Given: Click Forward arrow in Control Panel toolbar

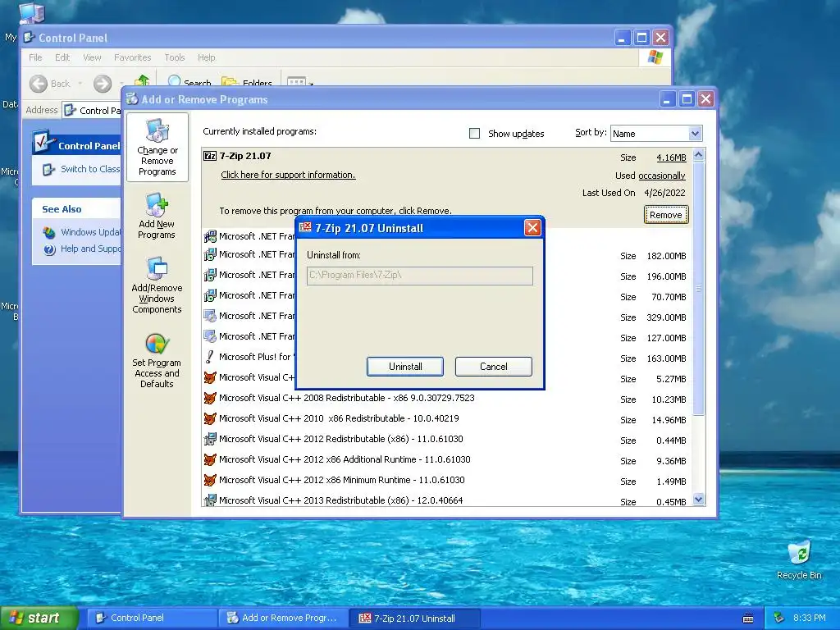Looking at the screenshot, I should coord(103,84).
